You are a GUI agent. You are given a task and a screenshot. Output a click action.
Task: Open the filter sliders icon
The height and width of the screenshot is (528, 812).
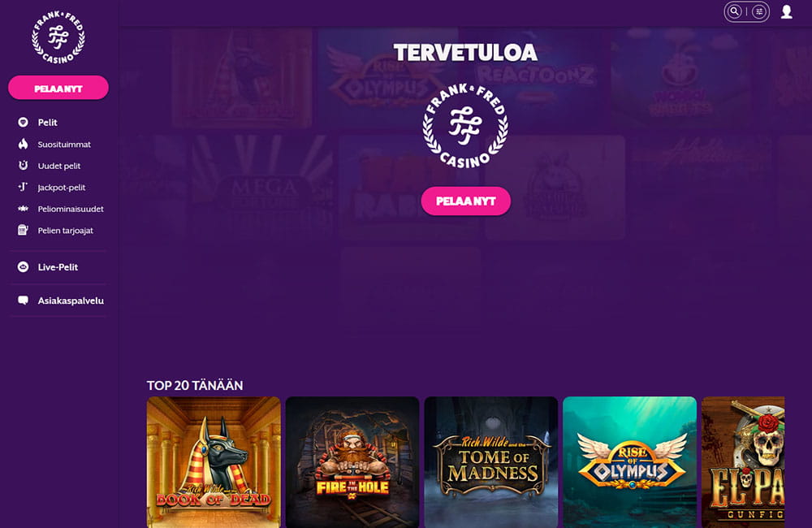(758, 11)
